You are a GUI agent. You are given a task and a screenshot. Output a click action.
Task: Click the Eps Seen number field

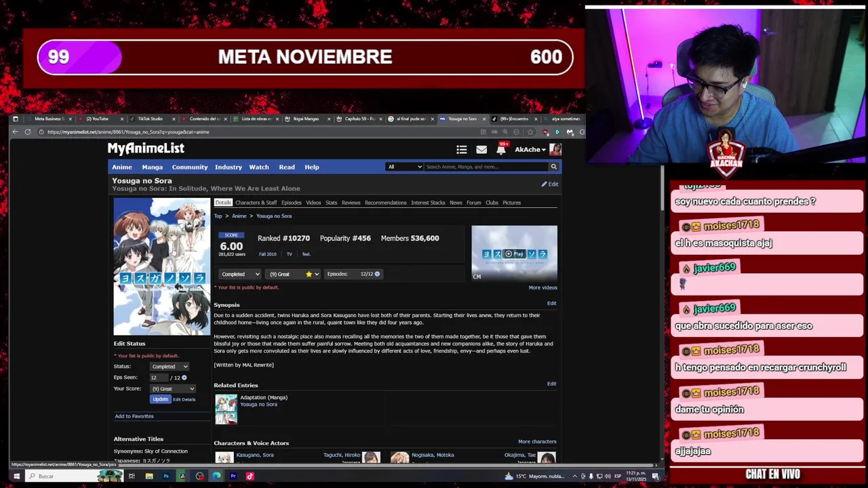pos(159,378)
